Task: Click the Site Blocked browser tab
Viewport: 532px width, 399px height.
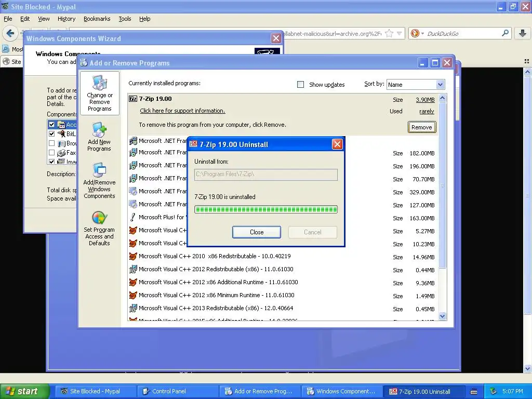Action: click(x=12, y=61)
